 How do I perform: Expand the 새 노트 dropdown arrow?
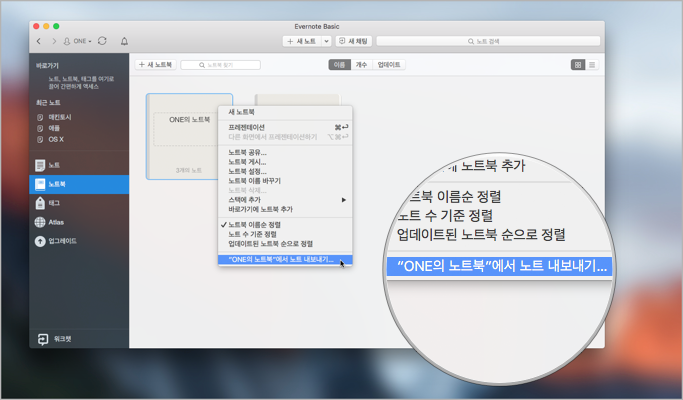click(x=326, y=41)
